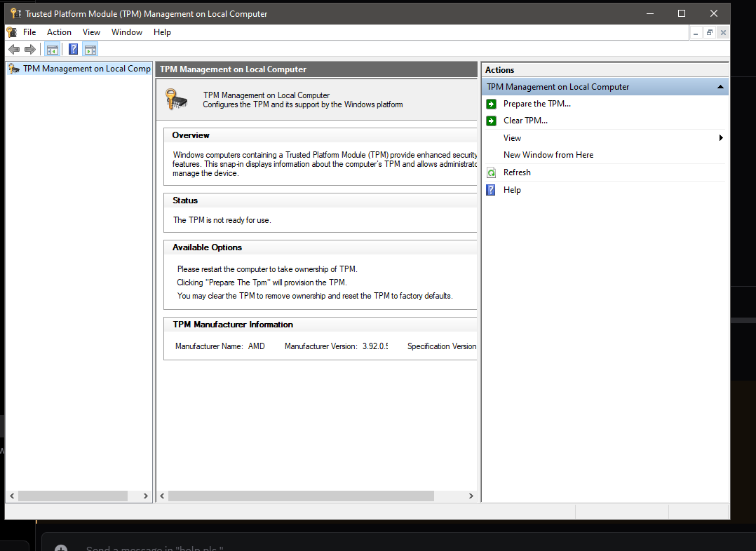The width and height of the screenshot is (756, 551).
Task: Click TPM Manufacturer Information header
Action: (x=233, y=325)
